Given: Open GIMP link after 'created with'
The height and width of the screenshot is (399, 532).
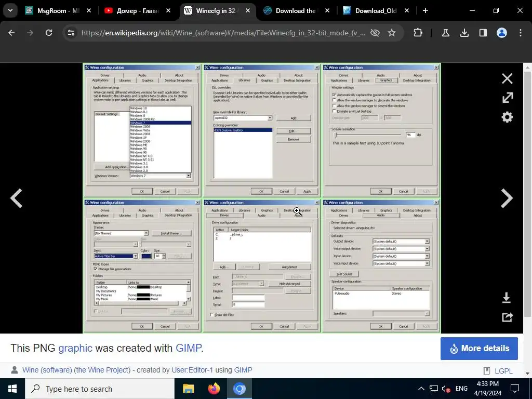Looking at the screenshot, I should pyautogui.click(x=188, y=348).
